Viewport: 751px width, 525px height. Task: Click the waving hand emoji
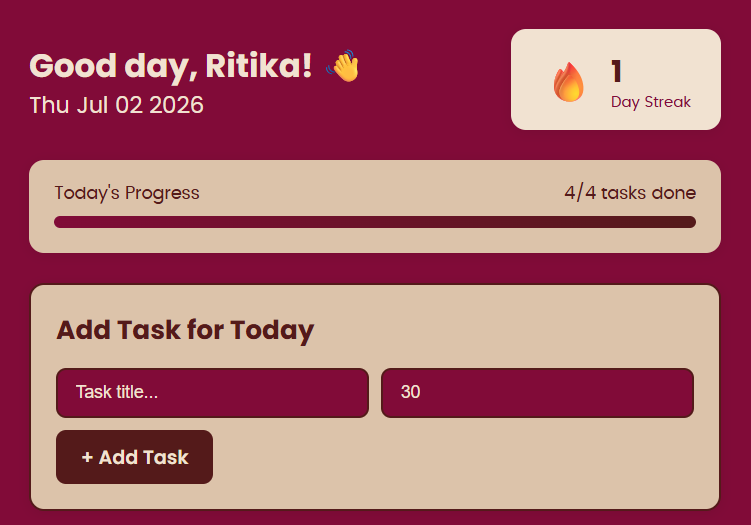tap(343, 66)
